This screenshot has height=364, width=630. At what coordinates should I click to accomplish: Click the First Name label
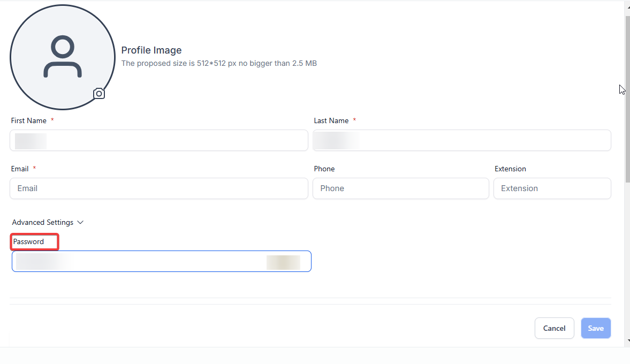coord(29,120)
